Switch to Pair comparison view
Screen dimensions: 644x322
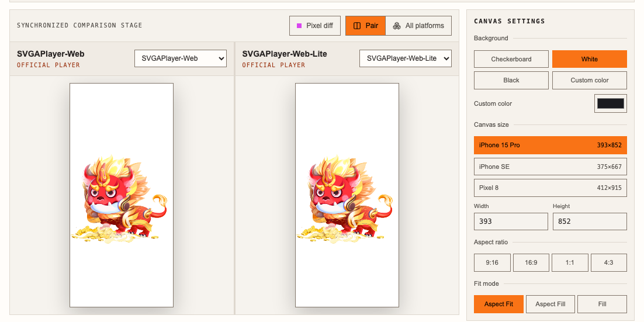click(x=365, y=26)
